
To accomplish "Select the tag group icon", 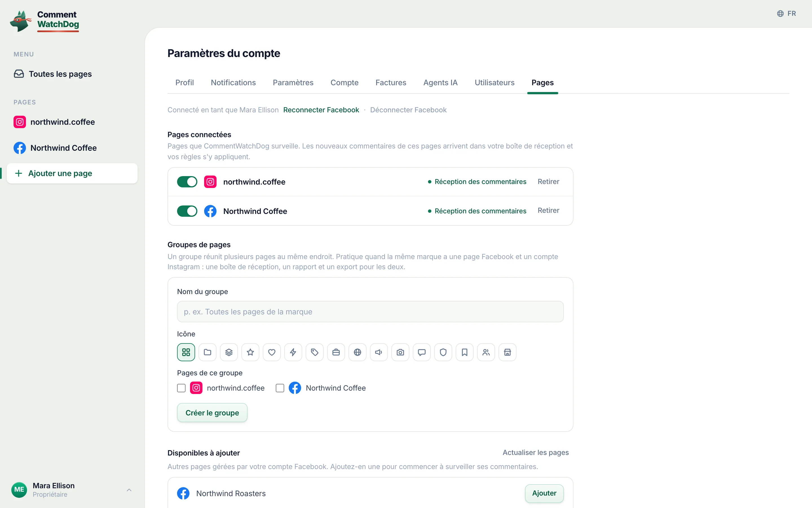I will 315,352.
